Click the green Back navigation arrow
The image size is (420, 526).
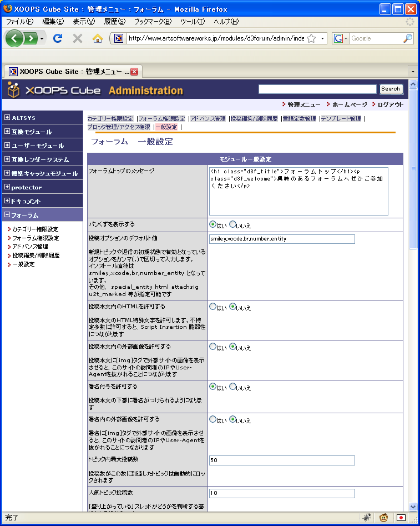[x=15, y=38]
